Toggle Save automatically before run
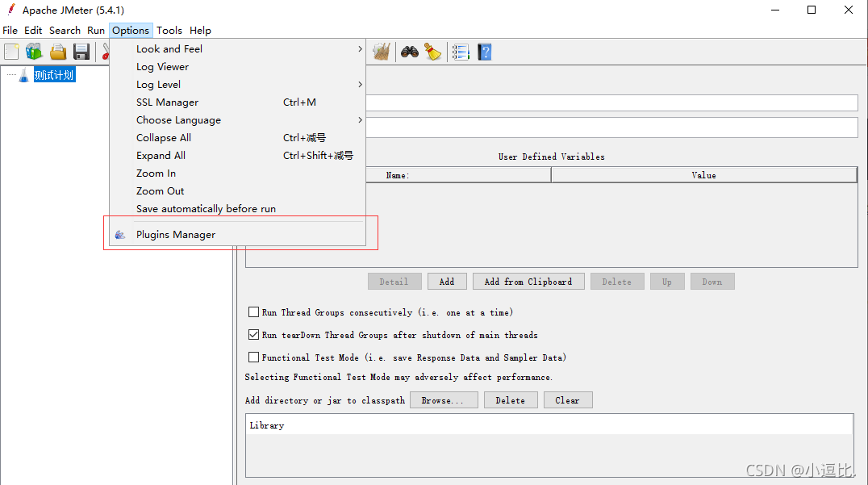Viewport: 868px width, 485px height. click(x=237, y=208)
